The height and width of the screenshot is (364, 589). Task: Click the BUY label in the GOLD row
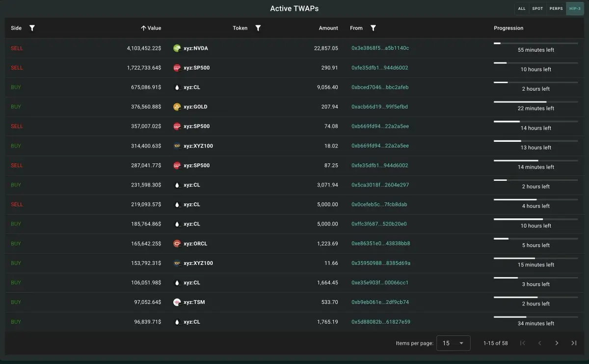[x=16, y=107]
